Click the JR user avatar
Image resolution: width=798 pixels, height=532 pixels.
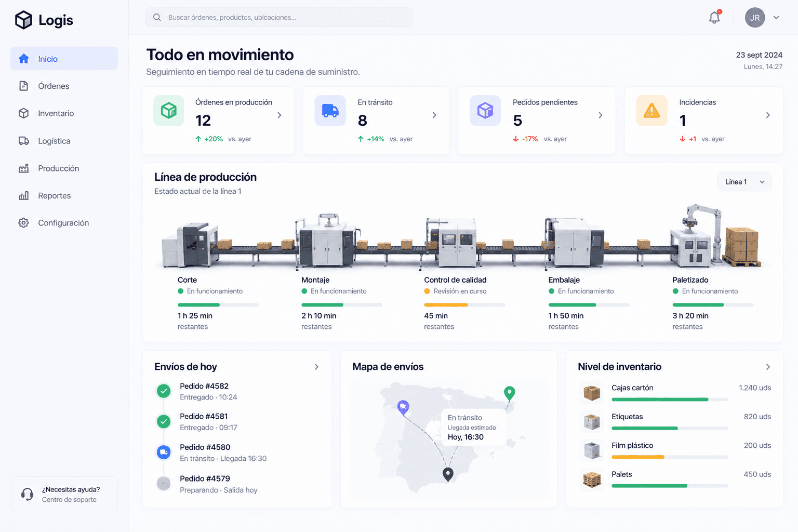755,17
